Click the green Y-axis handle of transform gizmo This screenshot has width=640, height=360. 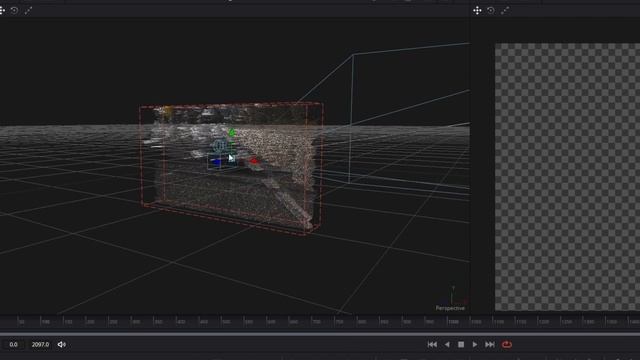pos(232,132)
